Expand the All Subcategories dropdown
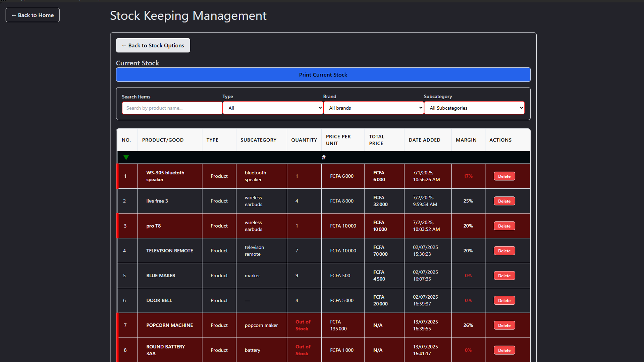 click(474, 108)
